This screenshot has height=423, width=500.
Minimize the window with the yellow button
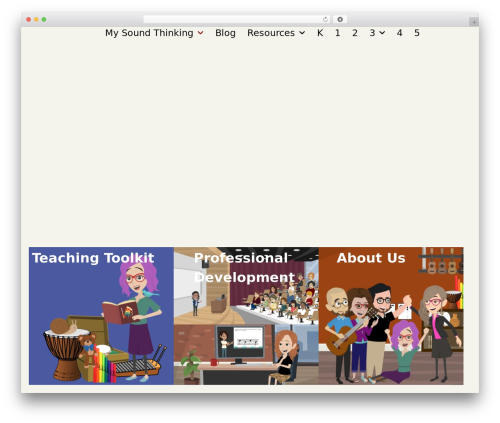click(36, 20)
